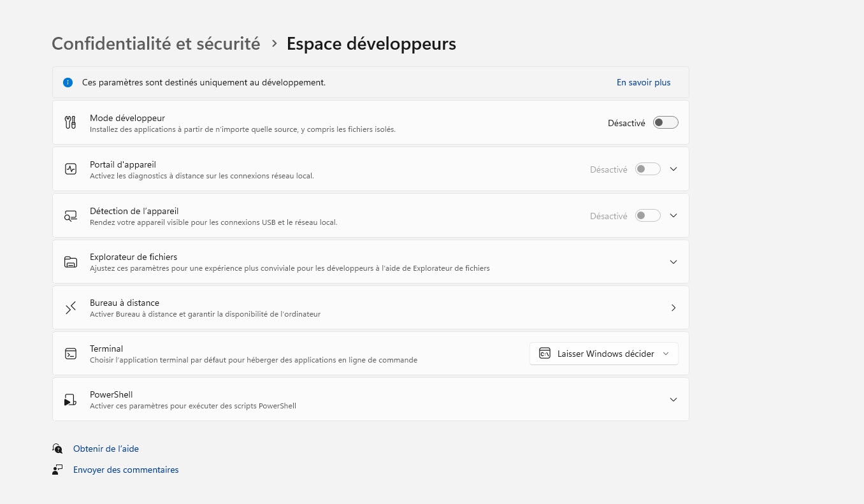Click the Bureau à distance icon
864x504 pixels.
[71, 308]
